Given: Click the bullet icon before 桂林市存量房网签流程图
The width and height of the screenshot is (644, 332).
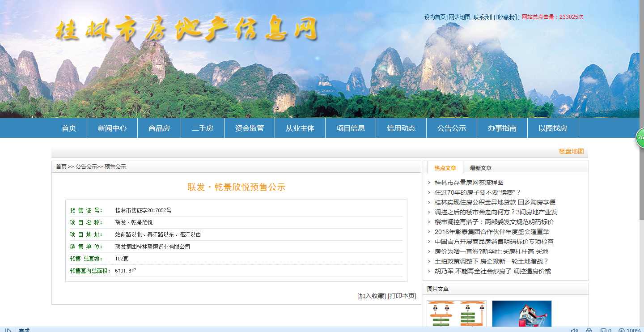Looking at the screenshot, I should pyautogui.click(x=429, y=183).
